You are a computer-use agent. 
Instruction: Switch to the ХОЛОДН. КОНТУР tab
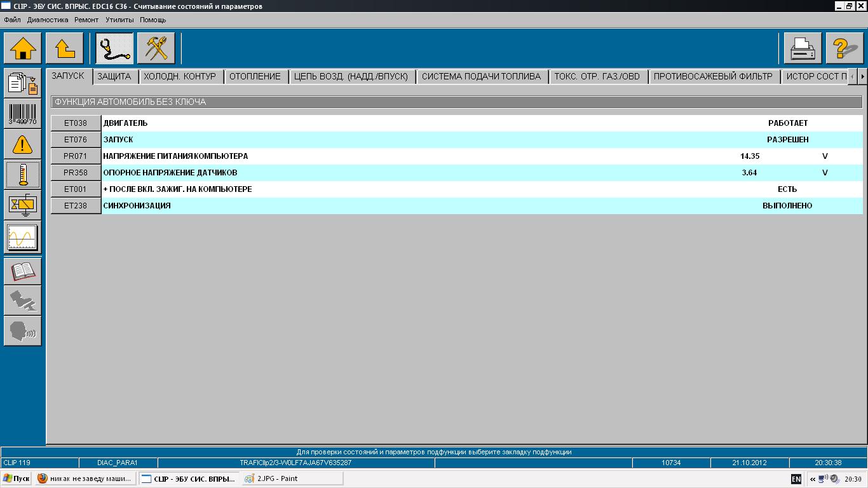pyautogui.click(x=180, y=76)
